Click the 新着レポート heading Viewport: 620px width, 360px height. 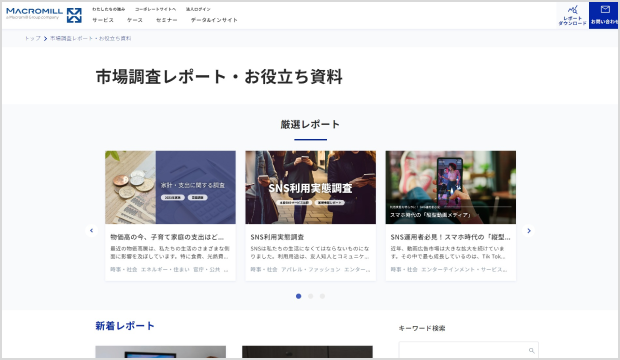coord(125,326)
